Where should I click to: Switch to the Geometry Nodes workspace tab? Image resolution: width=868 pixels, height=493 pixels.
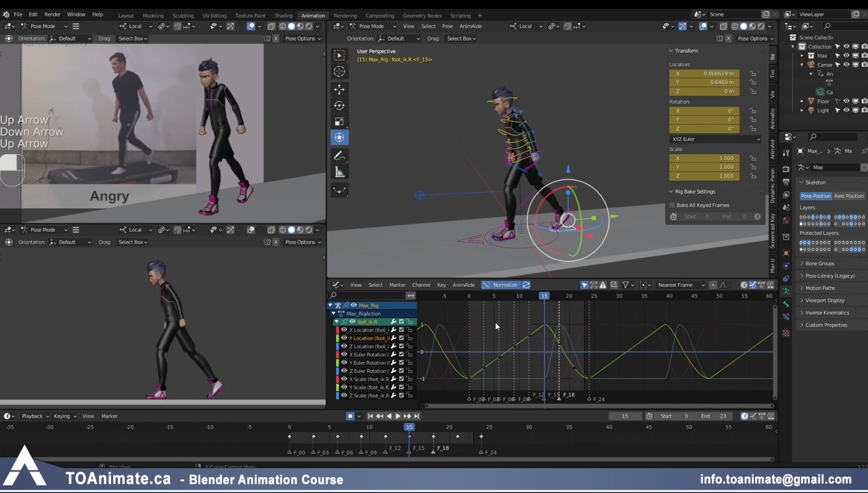point(422,16)
